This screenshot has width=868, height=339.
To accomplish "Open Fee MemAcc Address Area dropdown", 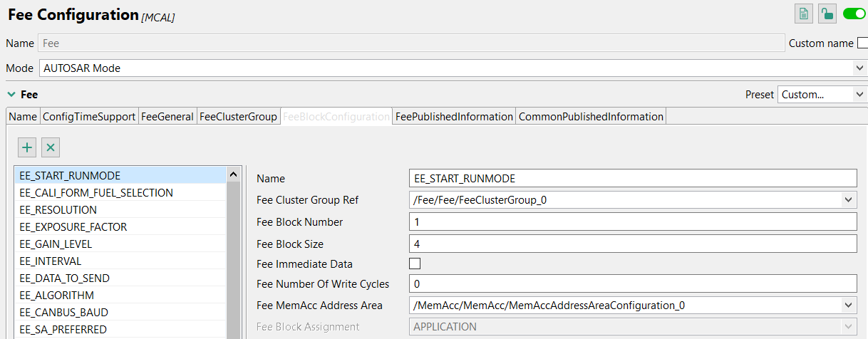I will point(634,306).
